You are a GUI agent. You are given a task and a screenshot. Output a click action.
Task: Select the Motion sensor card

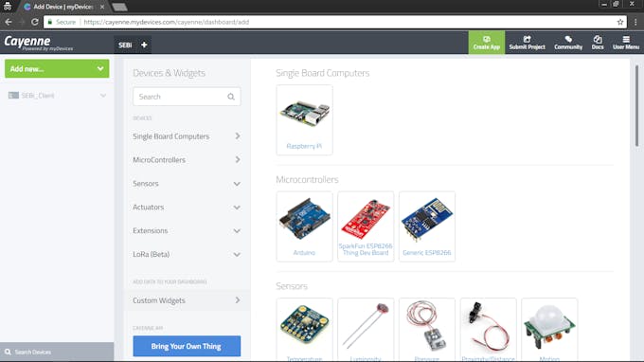[549, 330]
